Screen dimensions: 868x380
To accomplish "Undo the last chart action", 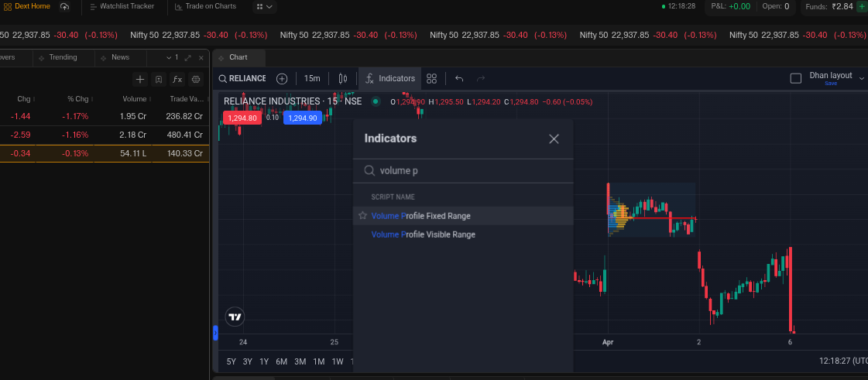I will pos(459,78).
